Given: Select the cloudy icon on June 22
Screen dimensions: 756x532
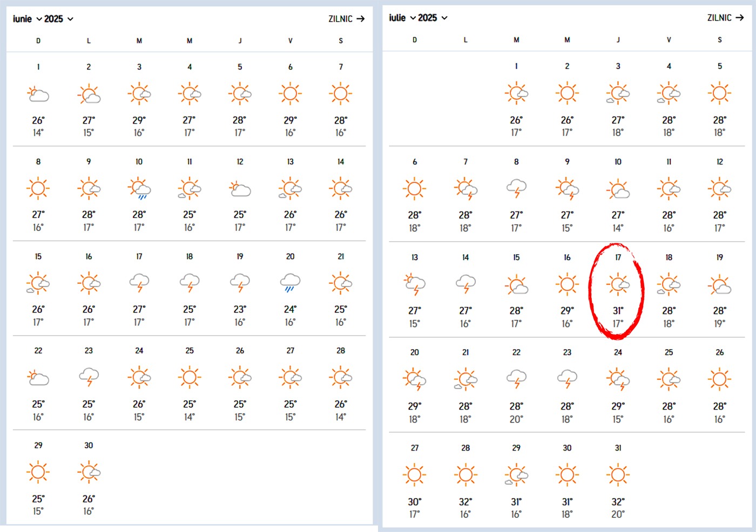Looking at the screenshot, I should (x=38, y=377).
